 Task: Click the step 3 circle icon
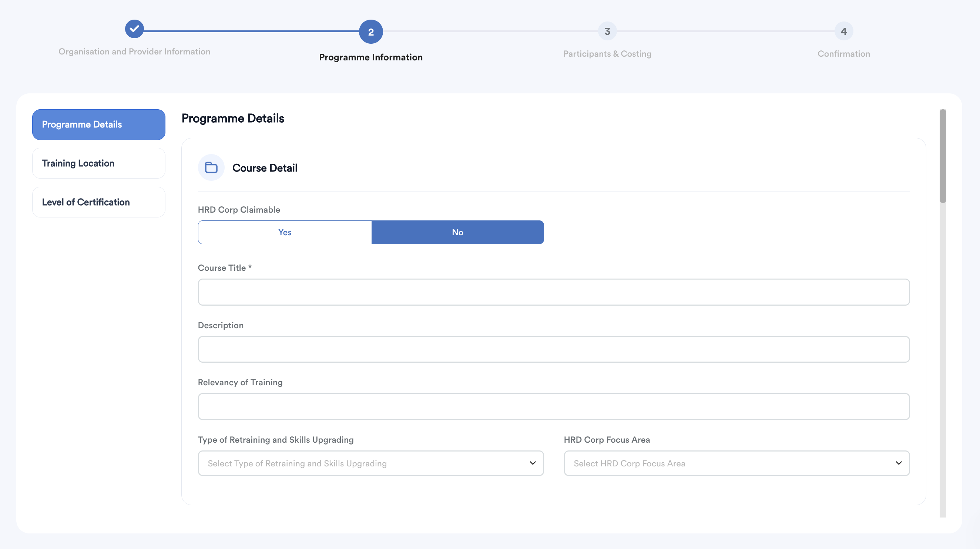[607, 31]
